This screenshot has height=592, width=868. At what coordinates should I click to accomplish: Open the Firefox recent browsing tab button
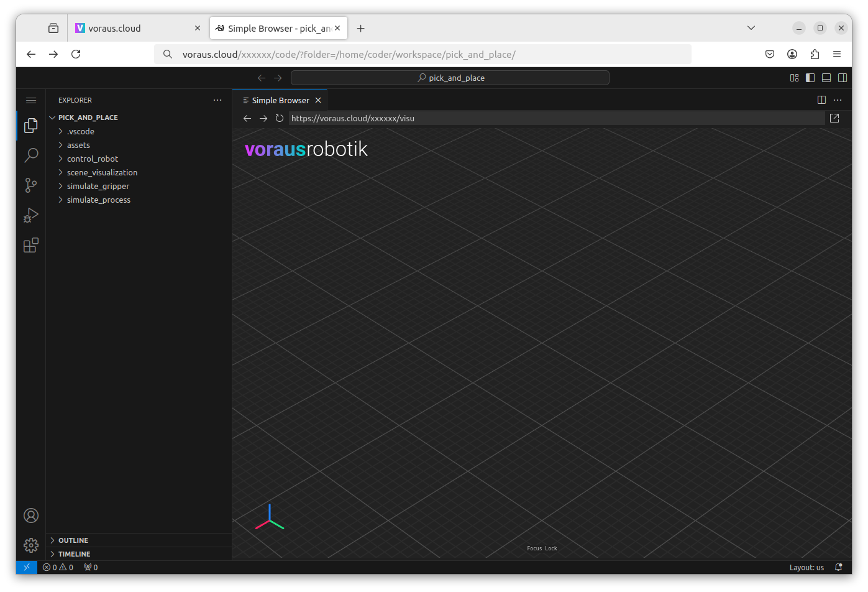click(53, 28)
